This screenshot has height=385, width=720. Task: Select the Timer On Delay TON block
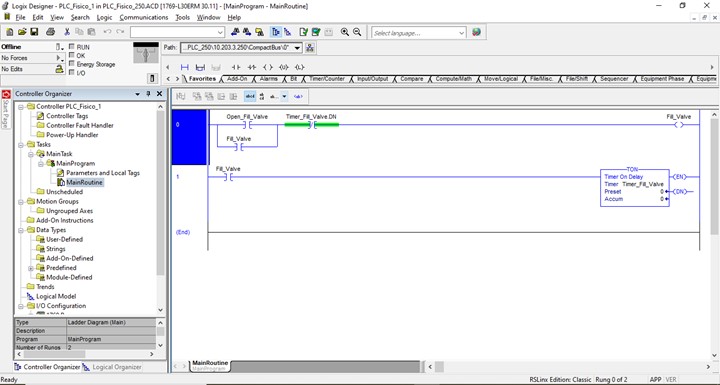click(635, 187)
